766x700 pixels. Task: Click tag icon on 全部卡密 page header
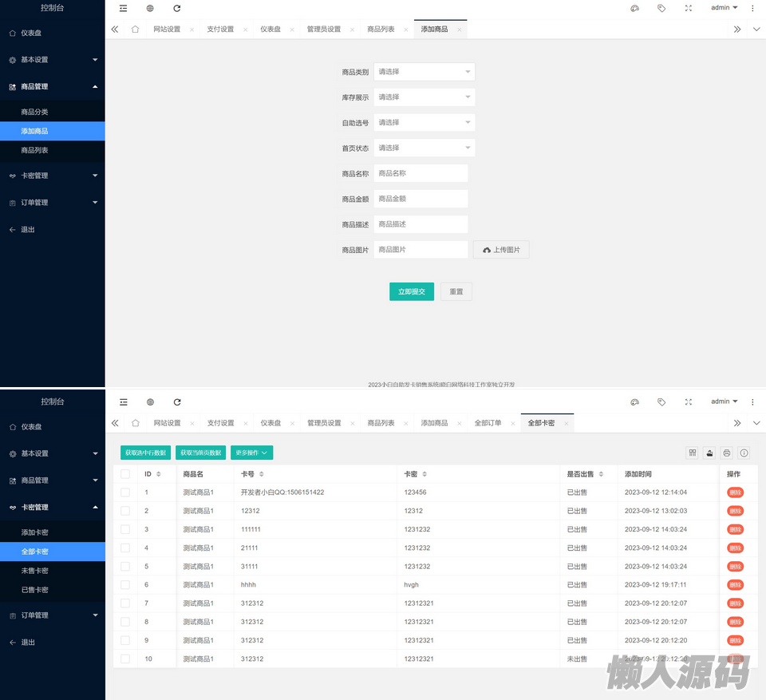[661, 401]
